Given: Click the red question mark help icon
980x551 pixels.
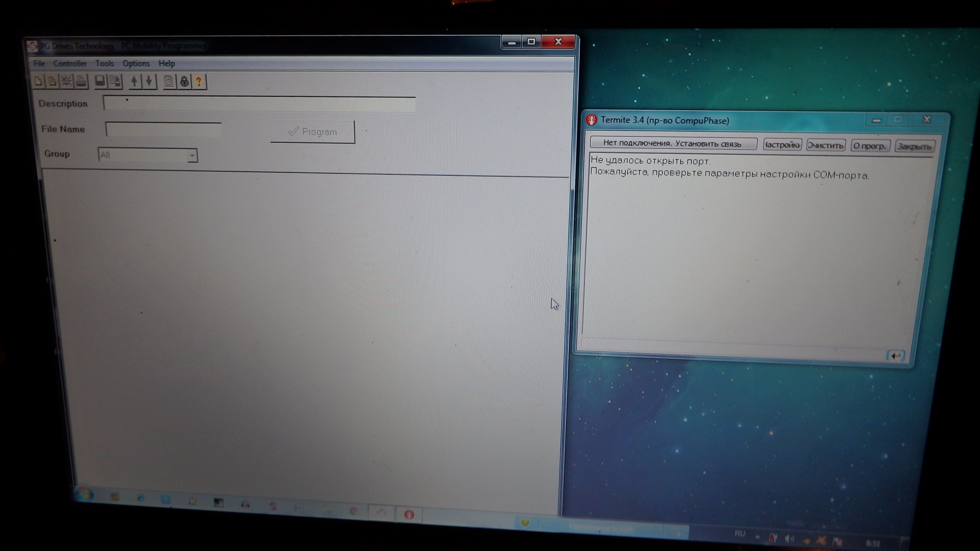Looking at the screenshot, I should (x=199, y=81).
